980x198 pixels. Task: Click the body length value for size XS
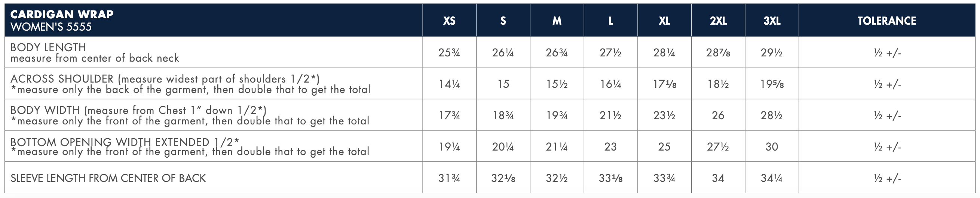coord(449,53)
